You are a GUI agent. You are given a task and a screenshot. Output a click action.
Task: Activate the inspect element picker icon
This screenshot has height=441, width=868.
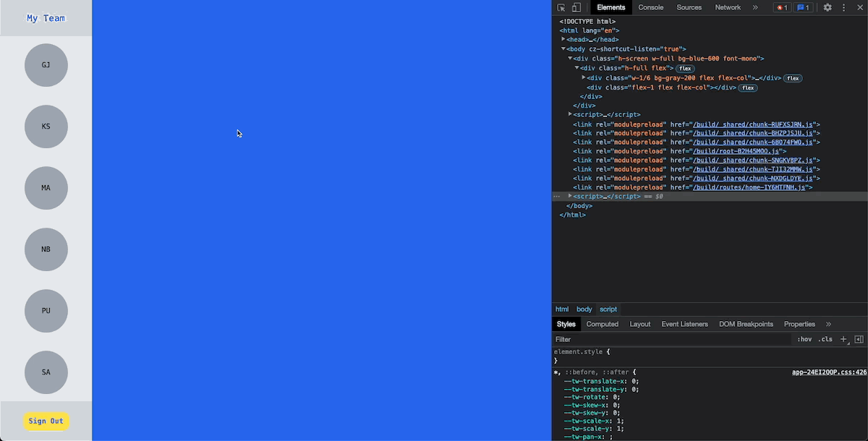click(x=561, y=7)
